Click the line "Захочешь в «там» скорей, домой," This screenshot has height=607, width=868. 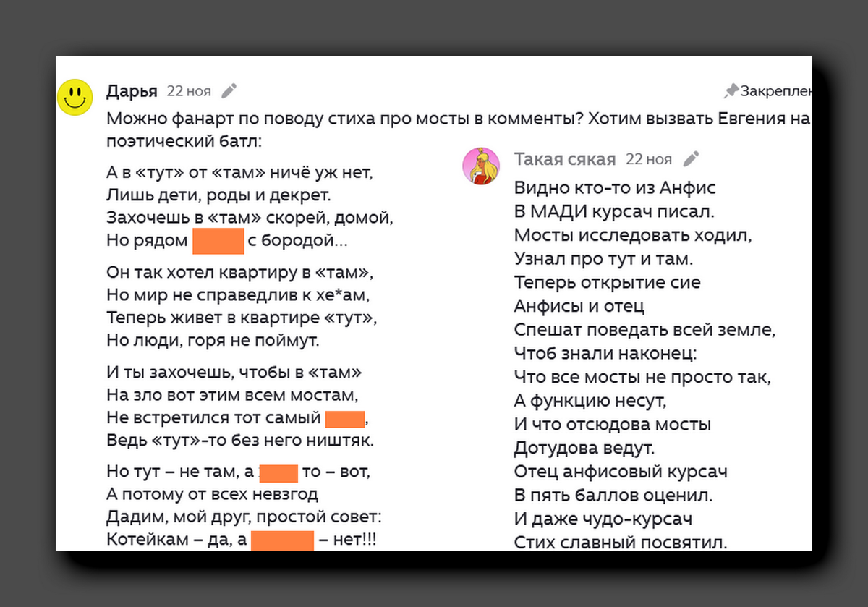pos(250,218)
